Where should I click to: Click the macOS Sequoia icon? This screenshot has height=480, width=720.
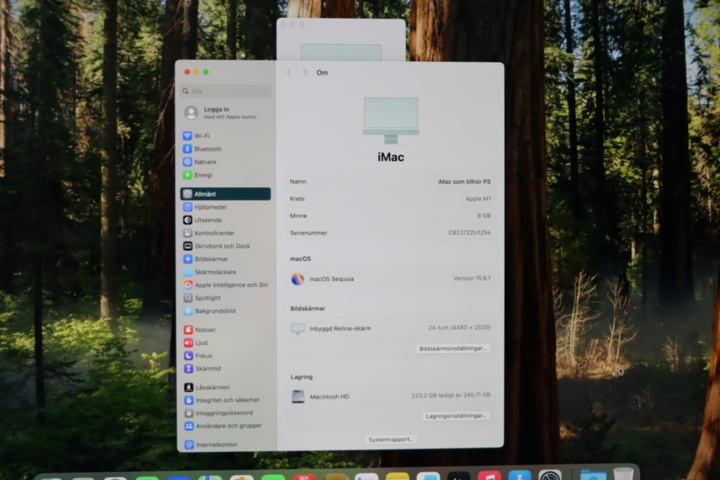[x=298, y=279]
